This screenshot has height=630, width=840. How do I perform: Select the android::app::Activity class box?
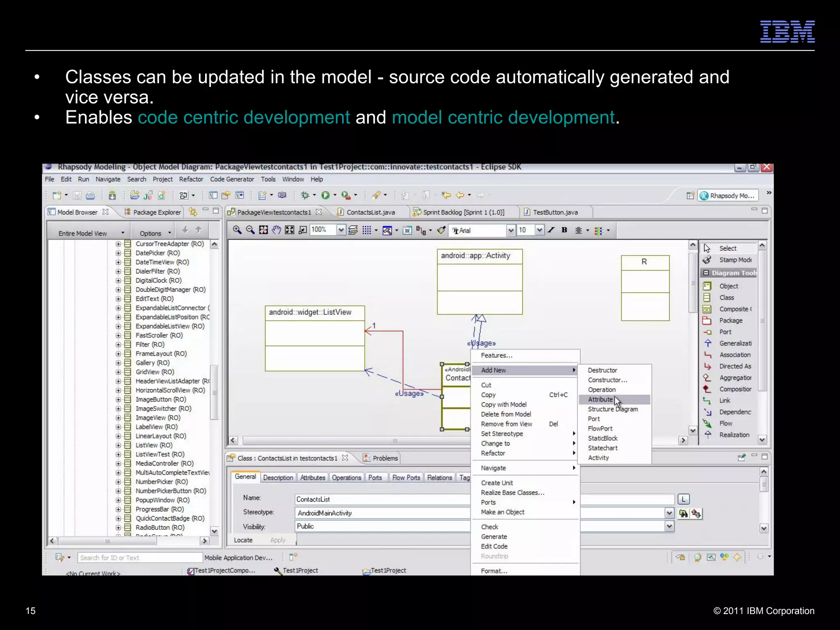[x=479, y=281]
